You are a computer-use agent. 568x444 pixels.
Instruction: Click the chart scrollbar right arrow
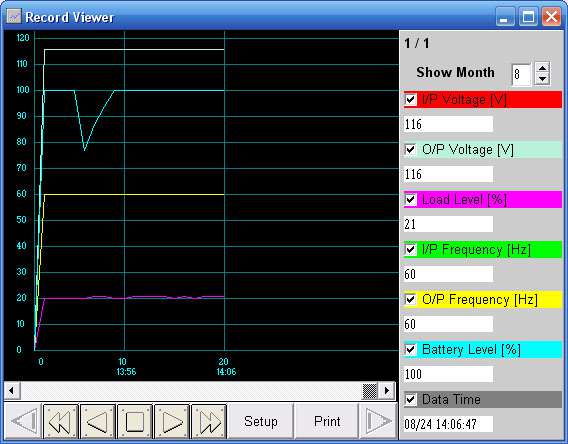(x=387, y=391)
